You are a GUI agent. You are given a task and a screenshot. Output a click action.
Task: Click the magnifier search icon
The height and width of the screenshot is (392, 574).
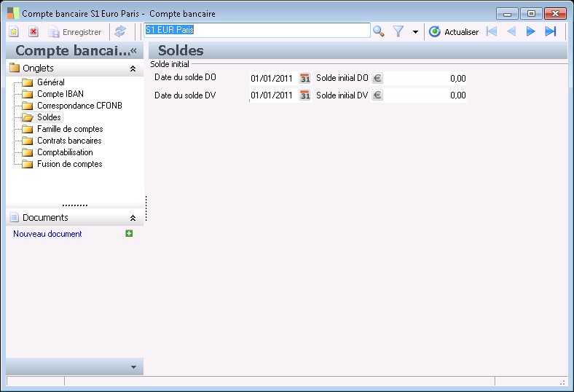(379, 31)
